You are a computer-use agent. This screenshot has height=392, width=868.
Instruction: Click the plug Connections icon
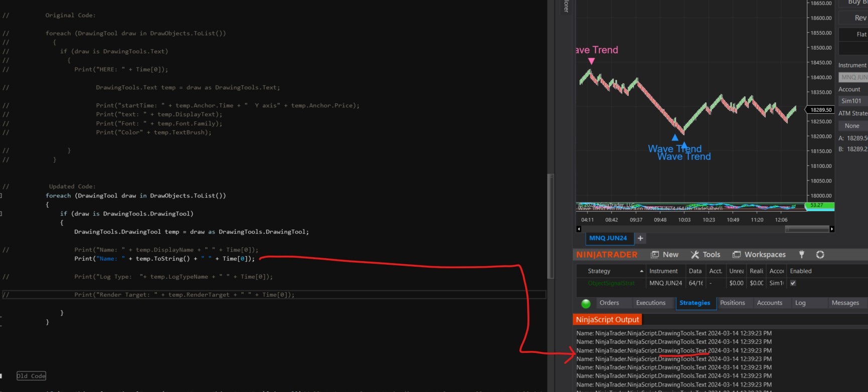pyautogui.click(x=802, y=255)
